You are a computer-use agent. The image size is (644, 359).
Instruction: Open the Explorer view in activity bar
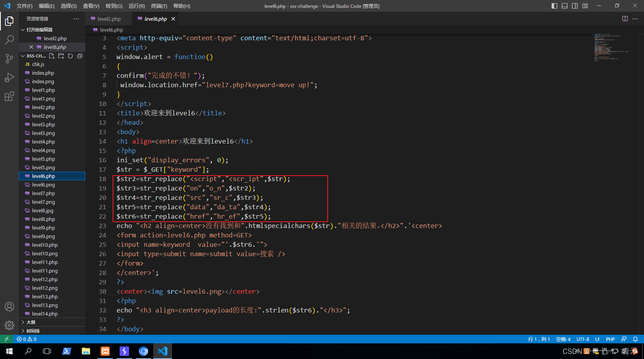9,21
